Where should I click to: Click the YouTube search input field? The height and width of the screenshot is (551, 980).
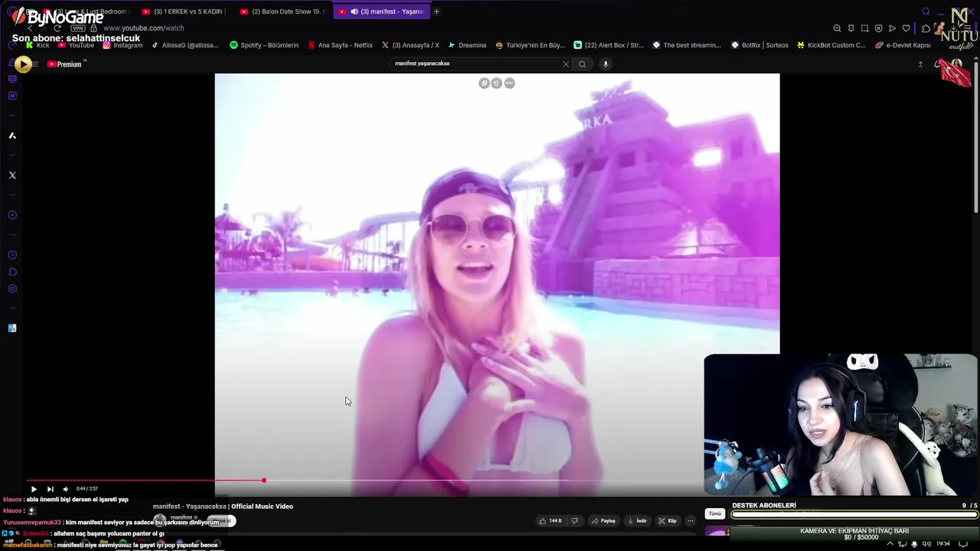(475, 64)
